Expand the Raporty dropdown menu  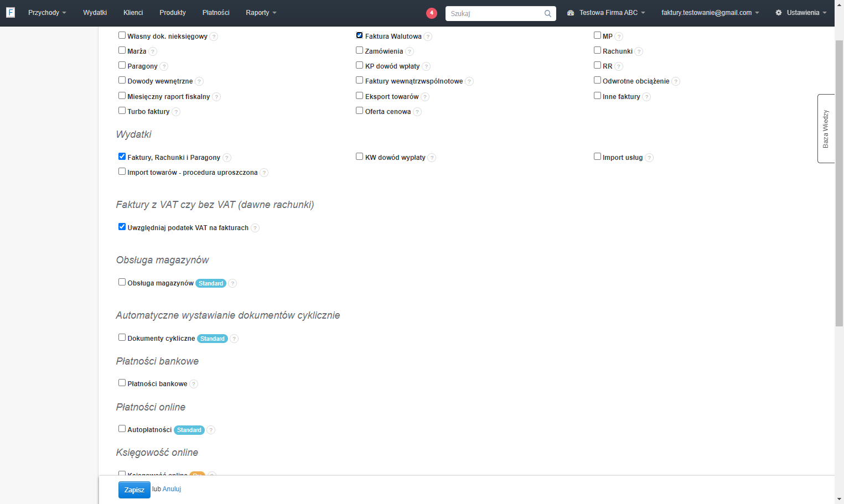tap(261, 13)
